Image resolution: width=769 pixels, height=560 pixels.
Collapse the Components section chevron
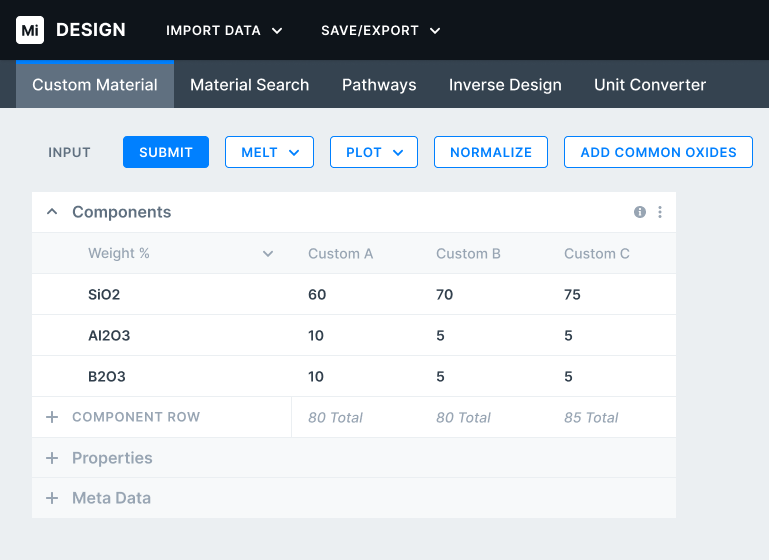pyautogui.click(x=52, y=212)
